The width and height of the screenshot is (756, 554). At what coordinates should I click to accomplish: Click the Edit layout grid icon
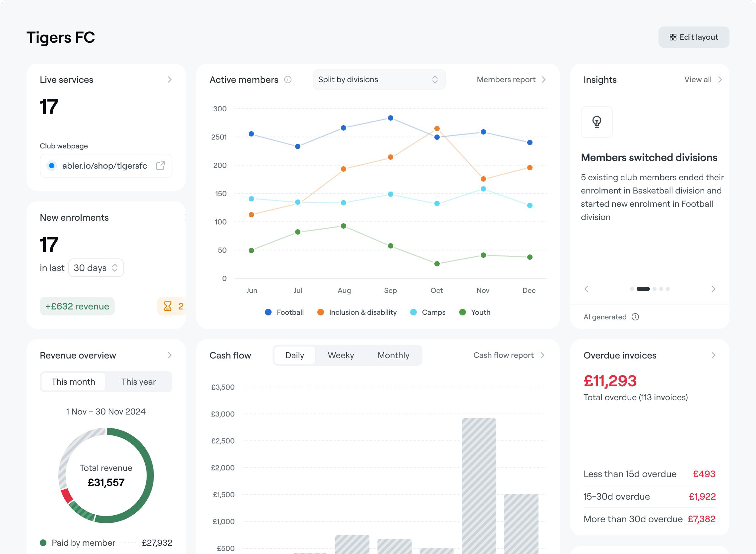673,37
